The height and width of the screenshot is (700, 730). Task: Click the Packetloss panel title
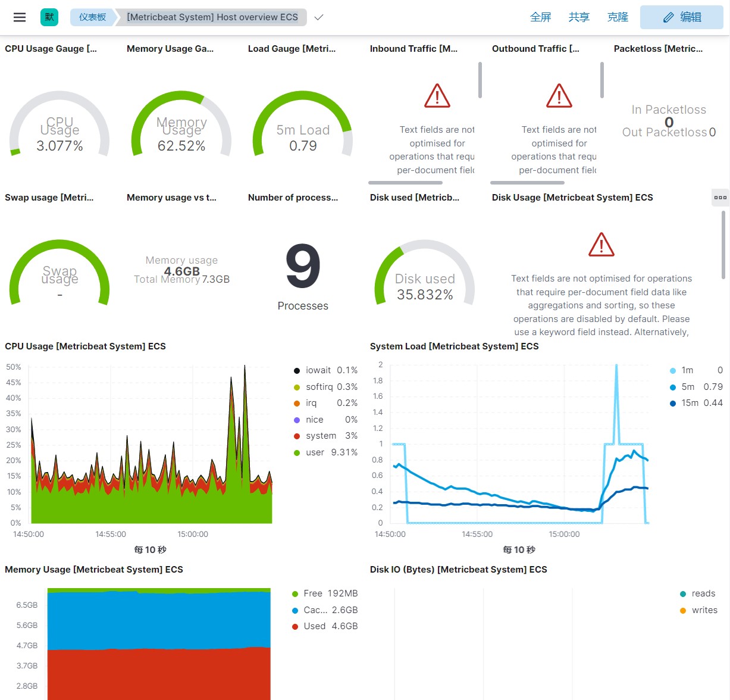(658, 49)
